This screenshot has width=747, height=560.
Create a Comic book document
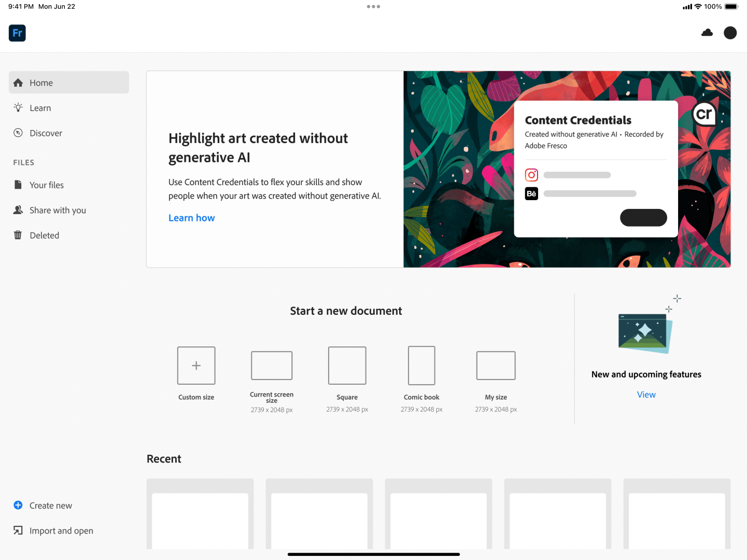(421, 365)
